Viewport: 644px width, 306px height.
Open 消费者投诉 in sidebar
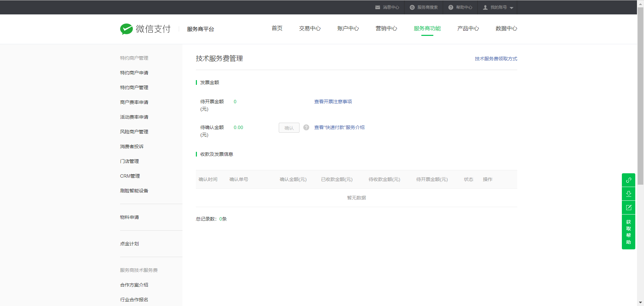pyautogui.click(x=132, y=146)
